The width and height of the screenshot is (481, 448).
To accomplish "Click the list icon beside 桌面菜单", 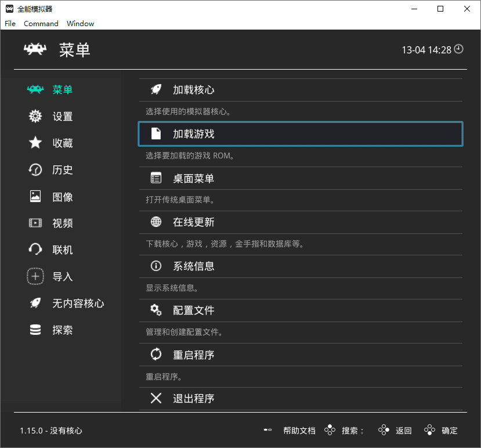I will point(156,178).
